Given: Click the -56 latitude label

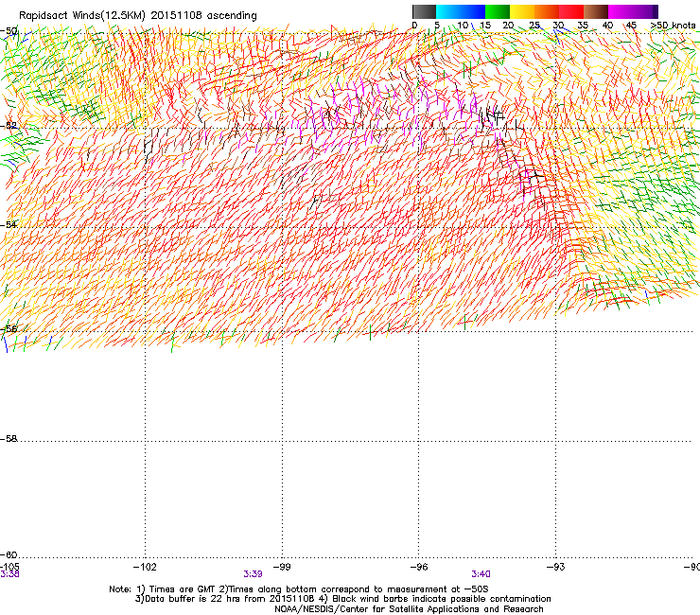Looking at the screenshot, I should (x=9, y=328).
